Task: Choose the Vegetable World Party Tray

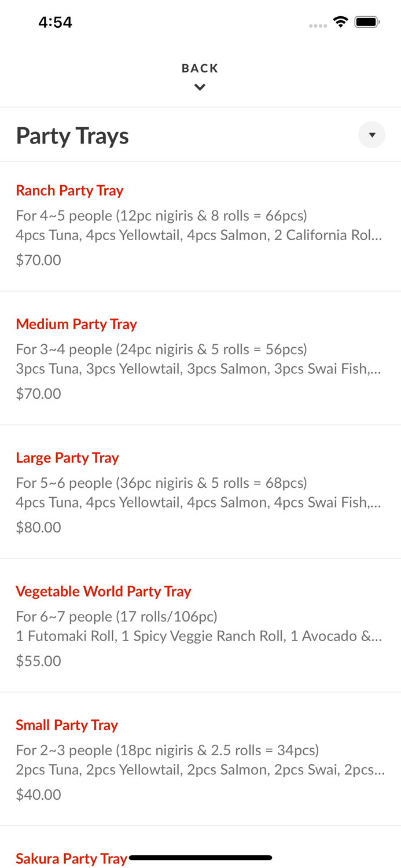Action: (x=103, y=591)
